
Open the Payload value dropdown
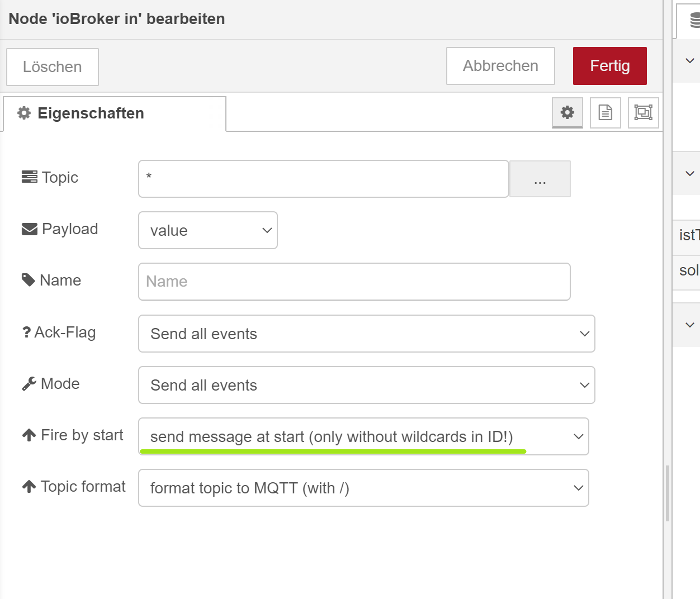point(208,230)
